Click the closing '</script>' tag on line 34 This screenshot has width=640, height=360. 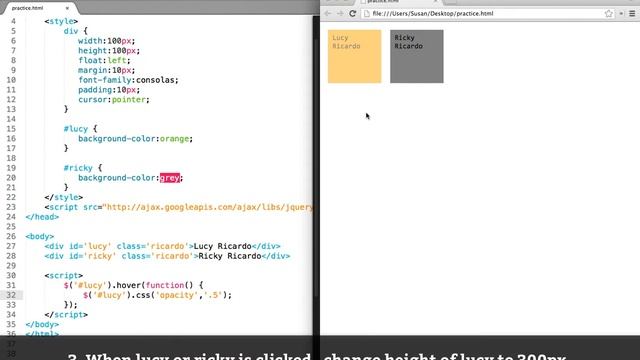point(66,315)
